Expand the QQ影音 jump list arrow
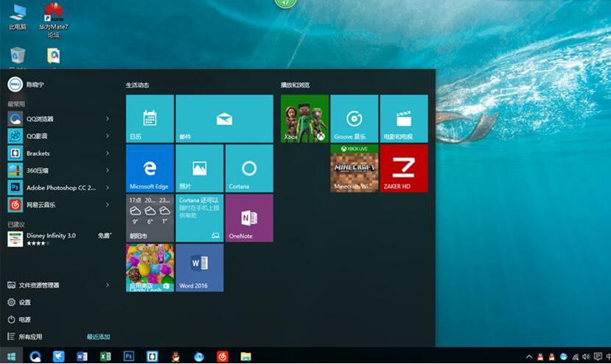 pos(108,136)
